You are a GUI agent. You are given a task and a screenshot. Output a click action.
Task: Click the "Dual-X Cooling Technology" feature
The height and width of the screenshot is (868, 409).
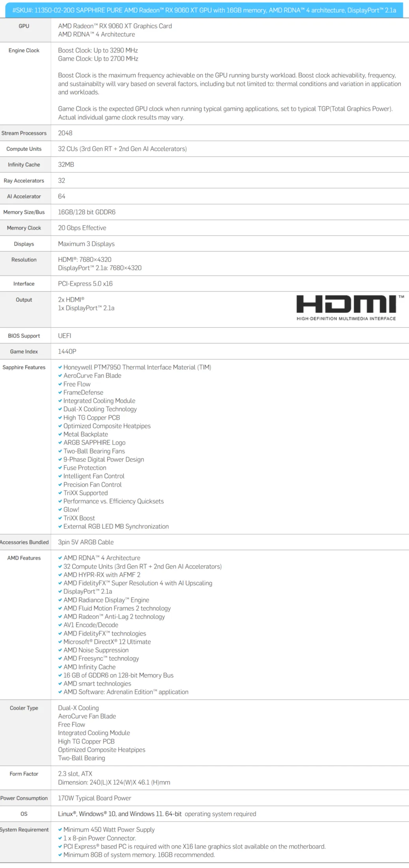(x=100, y=409)
